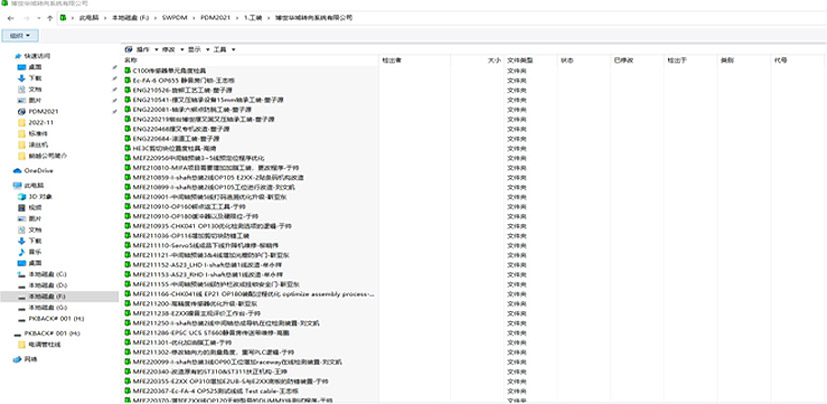Sort list by the 名称 column header

[130, 60]
